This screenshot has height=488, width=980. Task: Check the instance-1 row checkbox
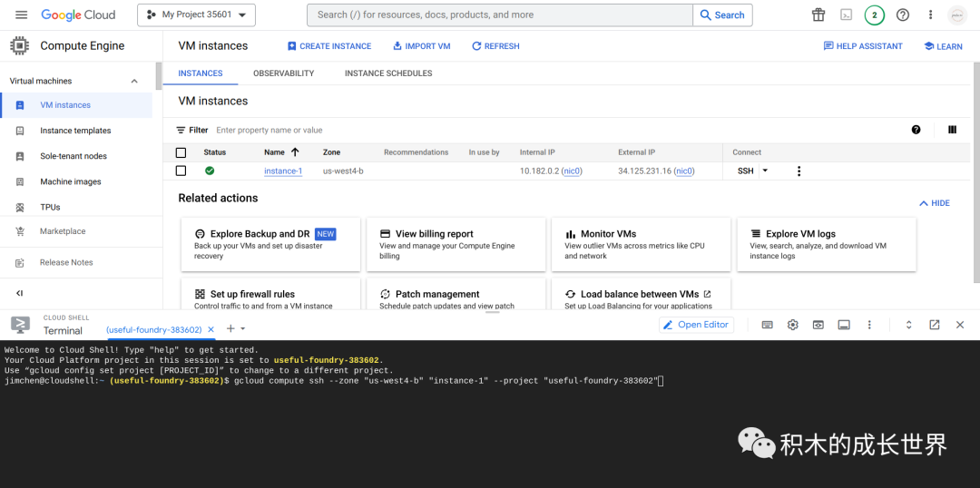(181, 171)
